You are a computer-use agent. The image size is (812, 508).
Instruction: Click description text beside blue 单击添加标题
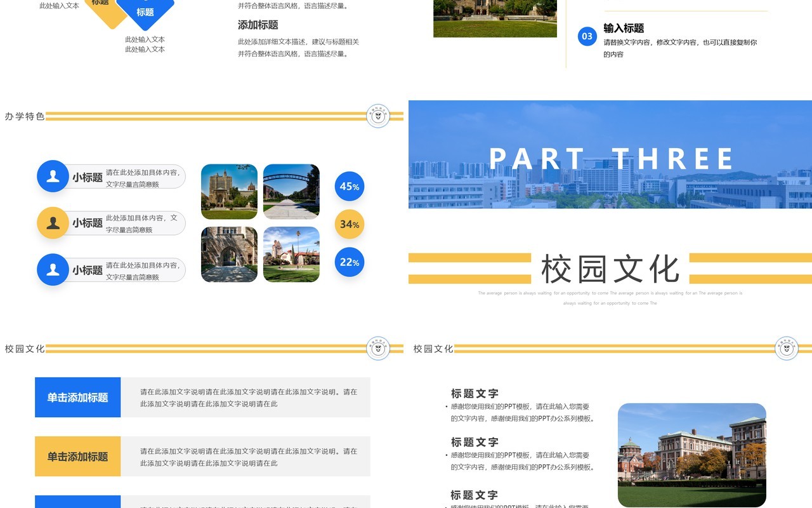click(249, 398)
